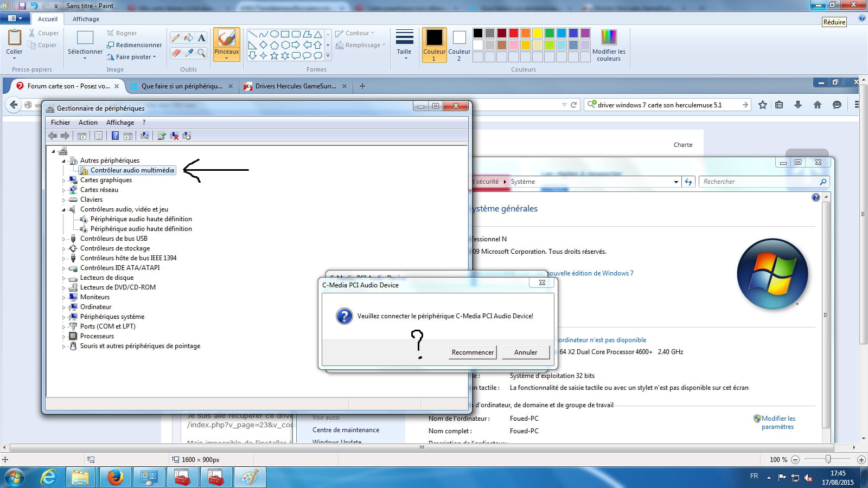This screenshot has width=868, height=488.
Task: Select the Magnifier tool
Action: tap(201, 53)
